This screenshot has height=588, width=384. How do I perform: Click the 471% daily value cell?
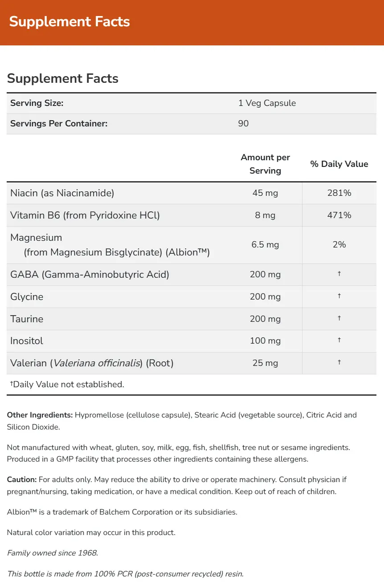pos(339,215)
